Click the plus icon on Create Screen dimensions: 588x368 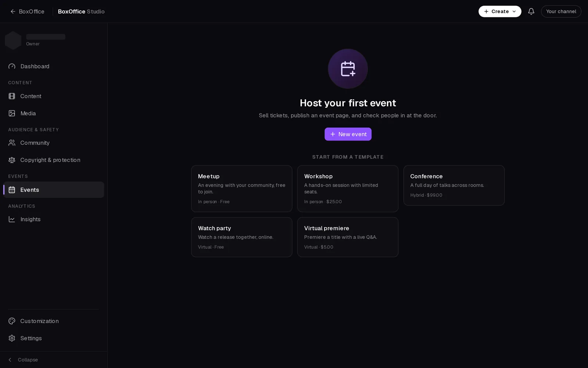[486, 11]
